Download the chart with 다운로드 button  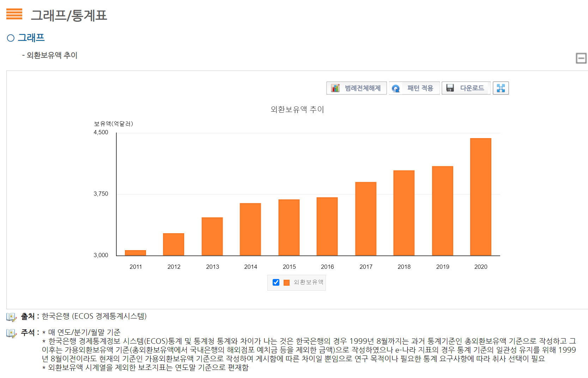pos(466,88)
